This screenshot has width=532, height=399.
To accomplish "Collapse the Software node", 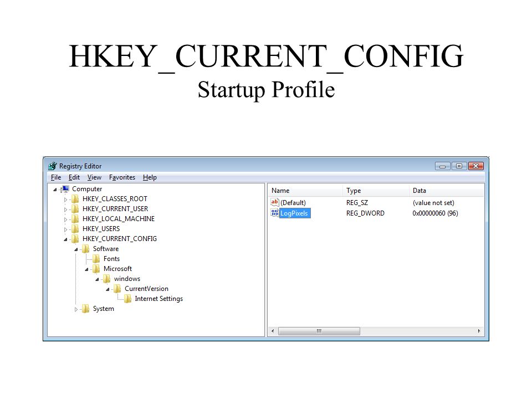I will 76,249.
